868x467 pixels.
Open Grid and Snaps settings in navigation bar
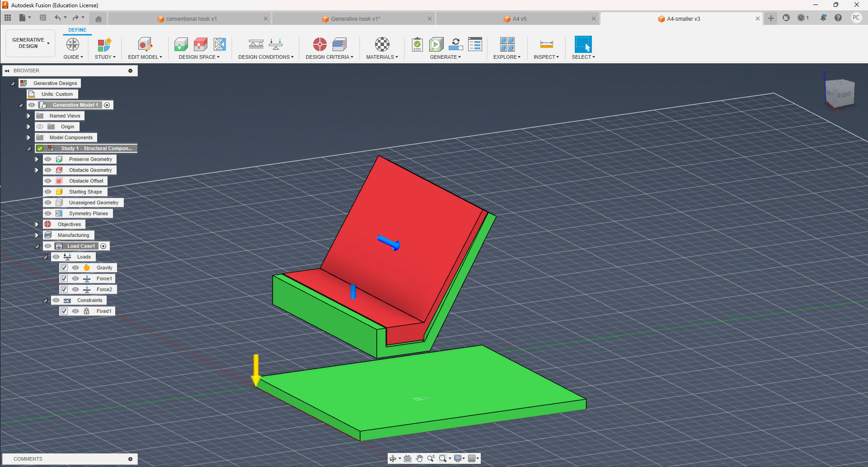pos(472,458)
